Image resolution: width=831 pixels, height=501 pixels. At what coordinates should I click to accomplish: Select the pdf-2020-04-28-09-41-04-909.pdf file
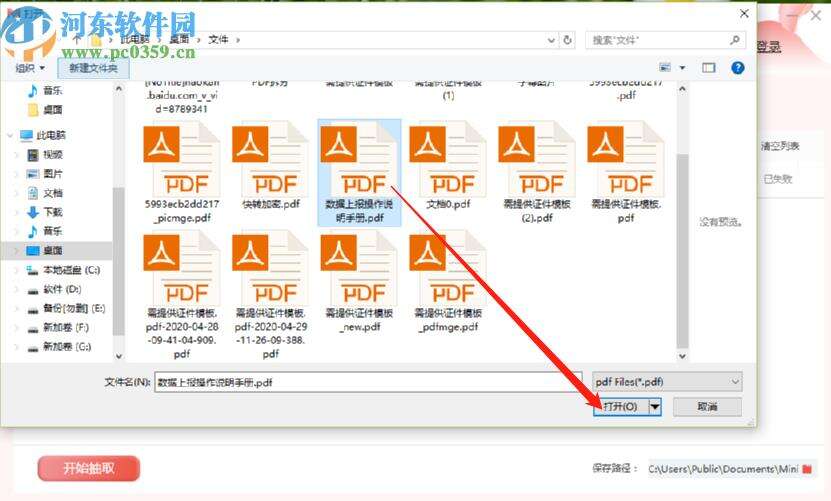click(x=181, y=295)
